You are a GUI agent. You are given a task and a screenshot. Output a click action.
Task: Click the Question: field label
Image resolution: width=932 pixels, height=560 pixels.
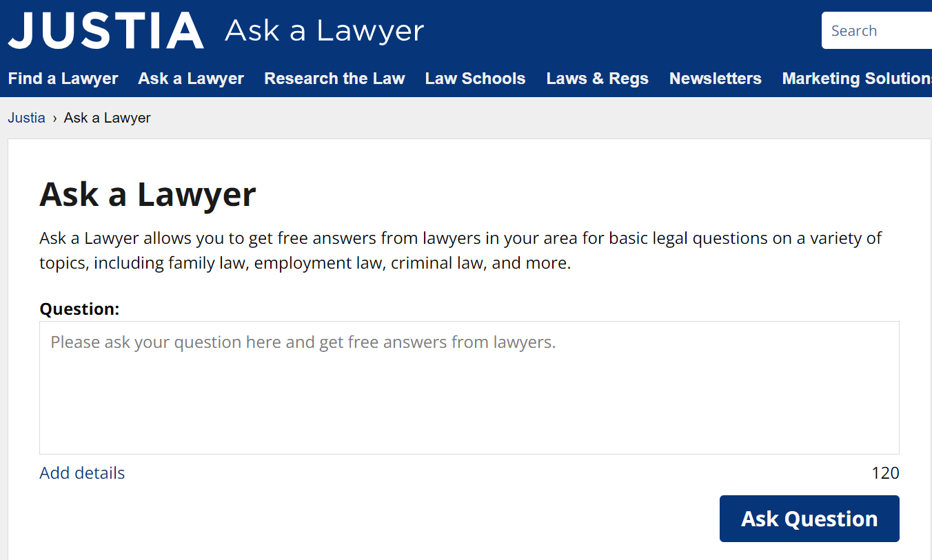(79, 309)
